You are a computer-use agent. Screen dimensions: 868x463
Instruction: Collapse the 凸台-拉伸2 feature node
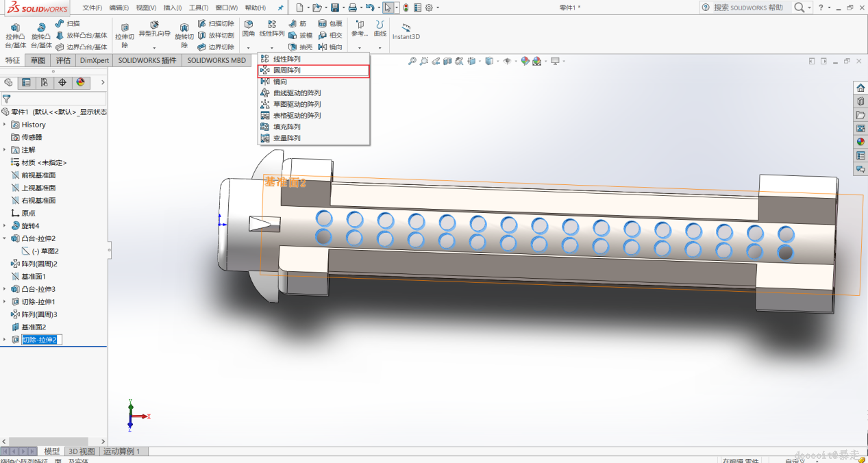5,238
